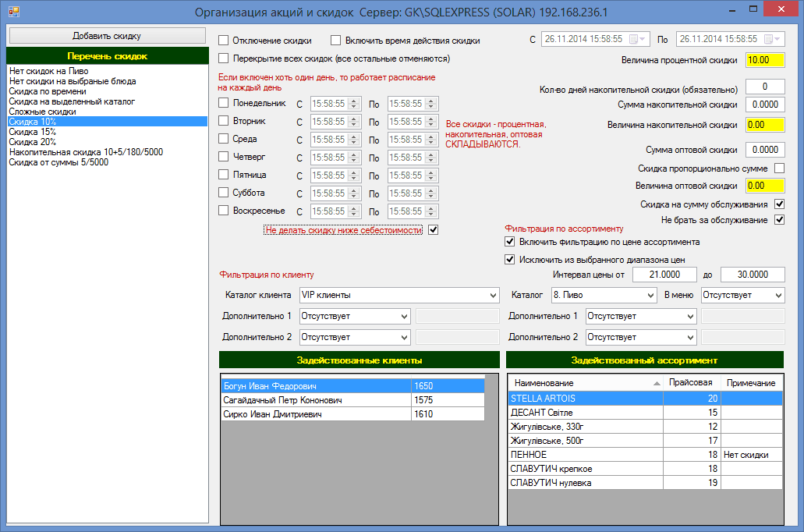The width and height of the screenshot is (804, 532).
Task: Select 'Жигулівське, 500г' assortment row
Action: point(646,441)
